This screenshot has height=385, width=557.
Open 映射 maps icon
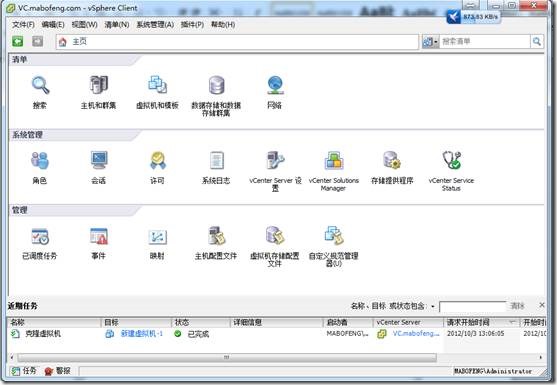[x=157, y=236]
